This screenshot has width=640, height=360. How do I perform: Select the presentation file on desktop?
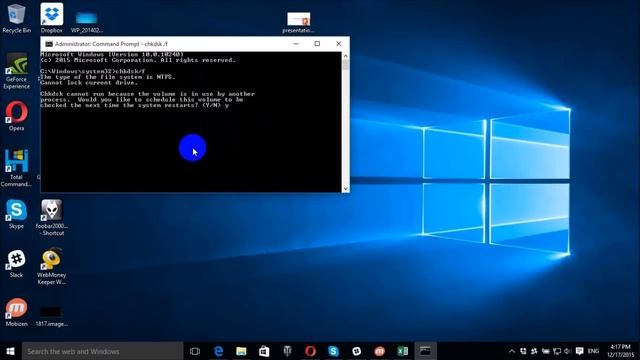tap(298, 22)
